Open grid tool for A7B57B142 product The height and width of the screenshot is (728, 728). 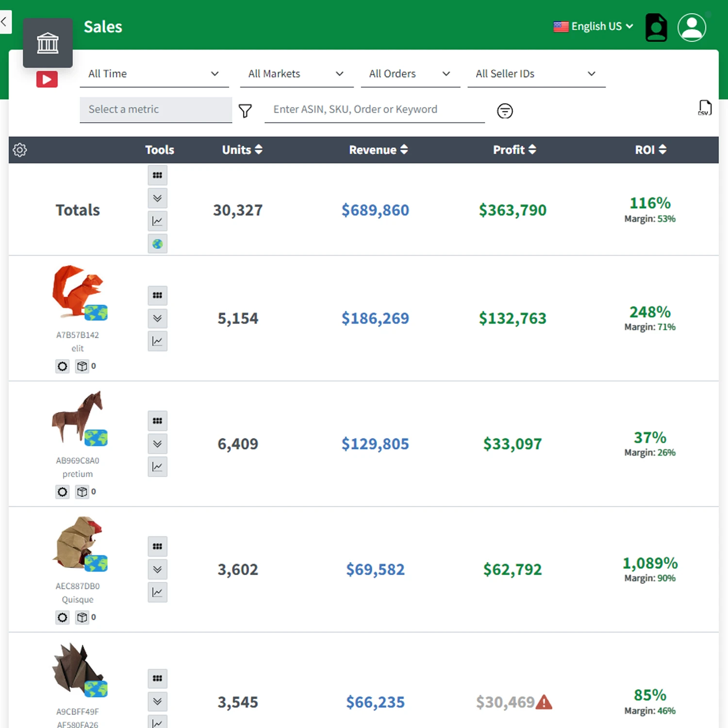coord(157,295)
